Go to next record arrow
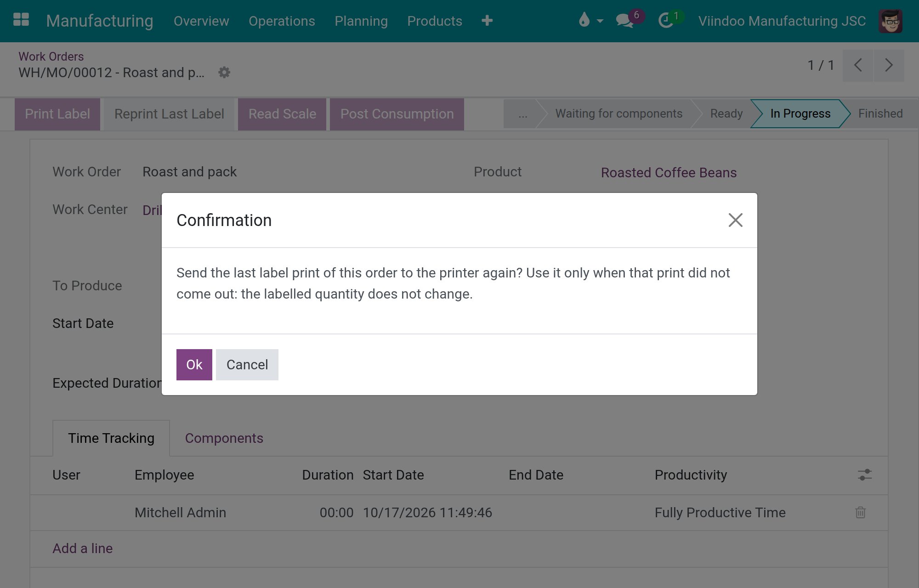 [889, 65]
